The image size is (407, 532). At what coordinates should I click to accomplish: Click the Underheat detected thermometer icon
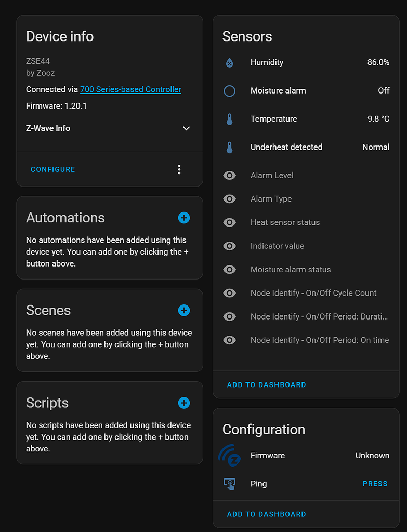click(x=229, y=148)
